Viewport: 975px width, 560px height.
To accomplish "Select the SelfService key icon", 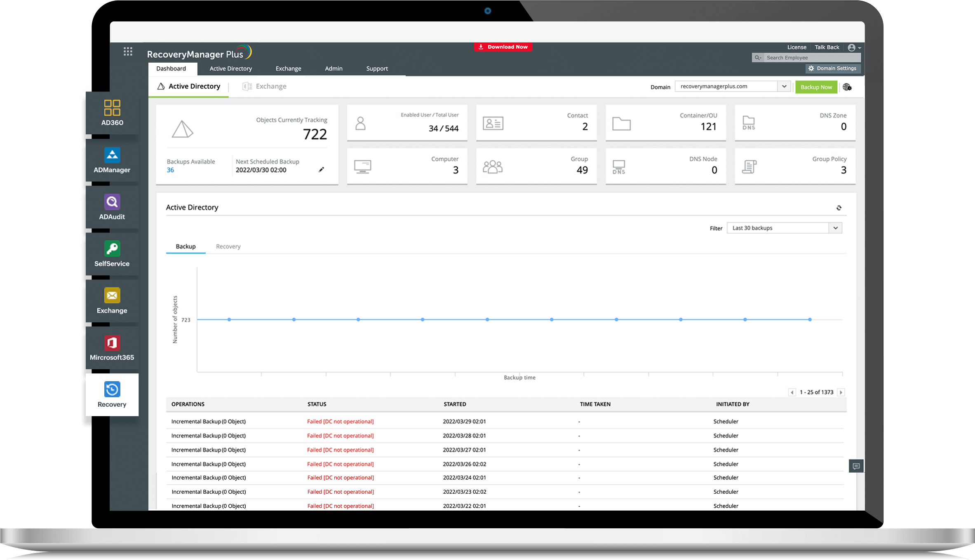I will click(112, 249).
